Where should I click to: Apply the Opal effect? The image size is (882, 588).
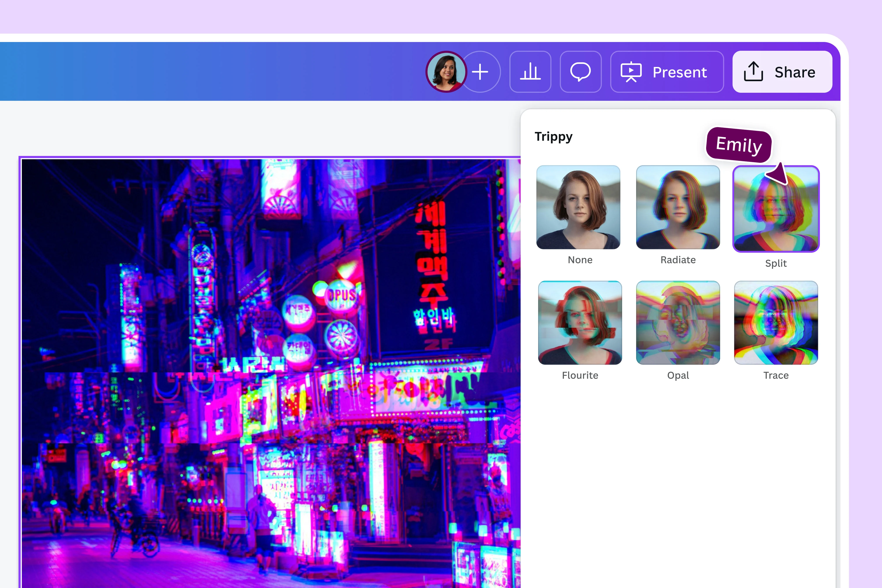678,322
